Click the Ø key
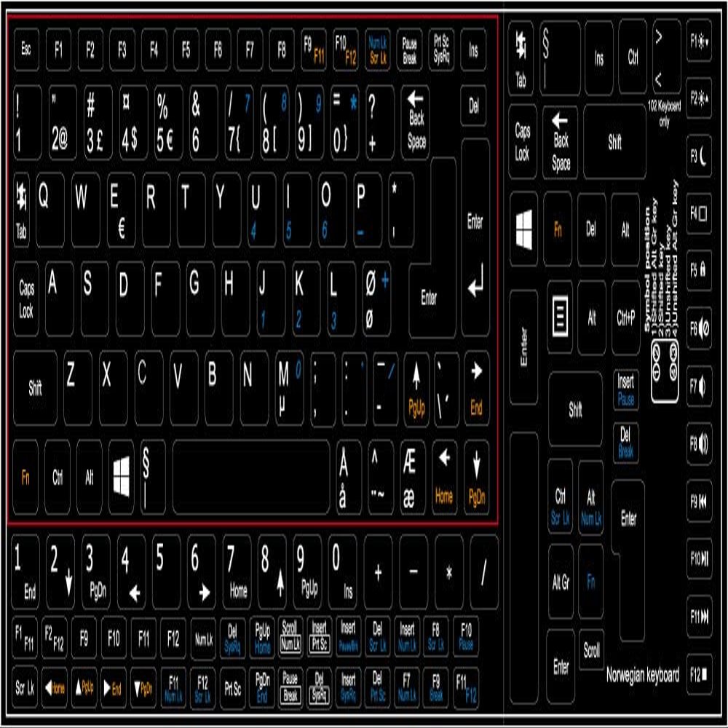The width and height of the screenshot is (728, 728). [x=376, y=298]
